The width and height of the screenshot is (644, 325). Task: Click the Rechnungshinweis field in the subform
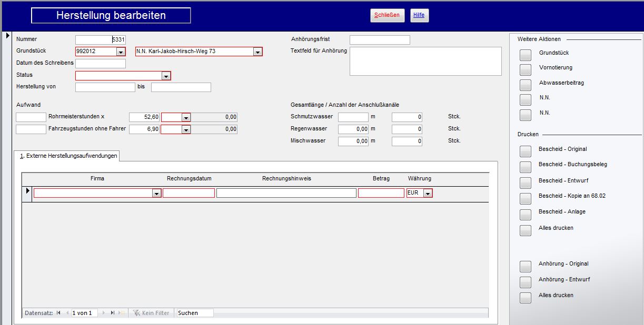[x=286, y=193]
